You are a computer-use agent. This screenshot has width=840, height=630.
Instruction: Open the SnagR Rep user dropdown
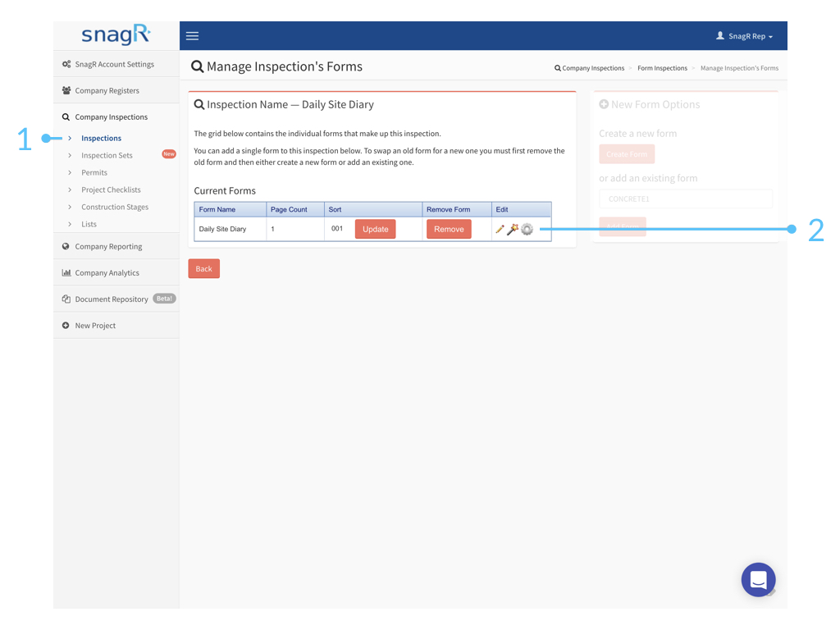745,36
